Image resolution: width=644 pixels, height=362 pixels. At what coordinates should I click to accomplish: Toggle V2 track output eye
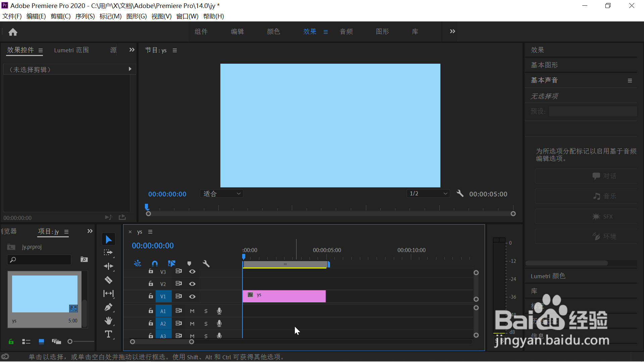[x=192, y=284]
